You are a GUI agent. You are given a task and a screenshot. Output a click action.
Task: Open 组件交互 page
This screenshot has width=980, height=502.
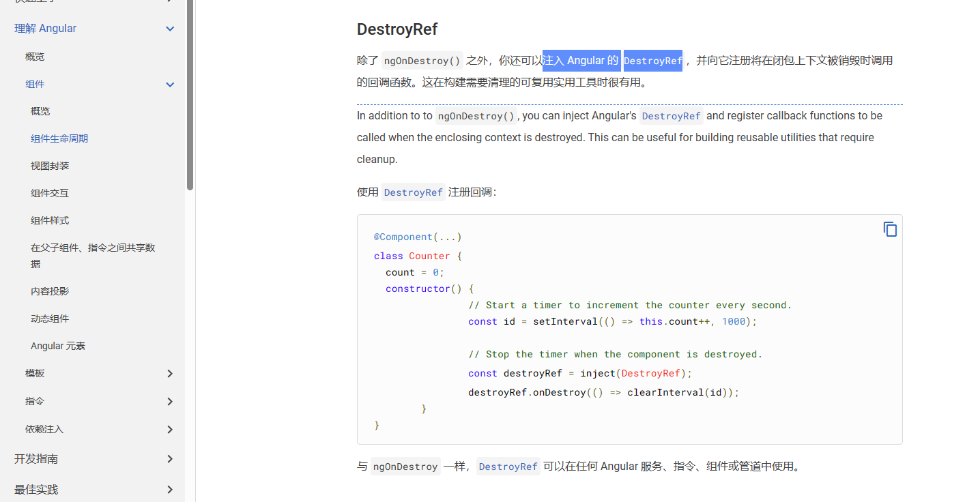50,193
